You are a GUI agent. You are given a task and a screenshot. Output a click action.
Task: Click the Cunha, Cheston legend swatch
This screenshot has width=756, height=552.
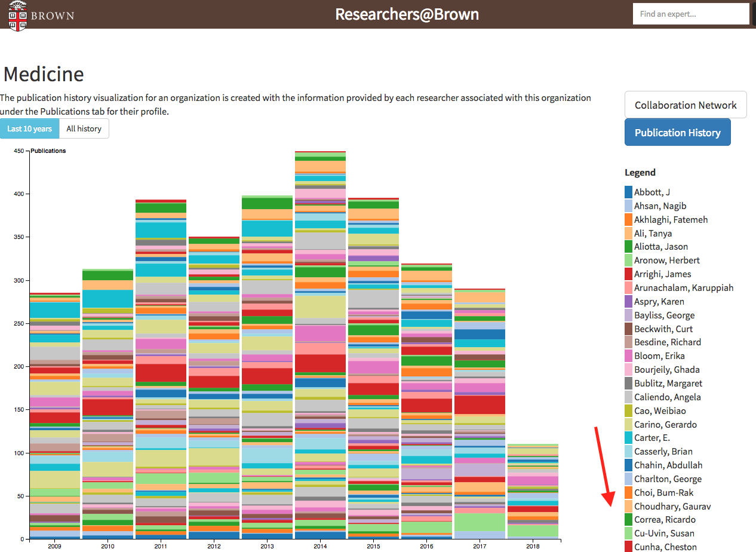[628, 547]
